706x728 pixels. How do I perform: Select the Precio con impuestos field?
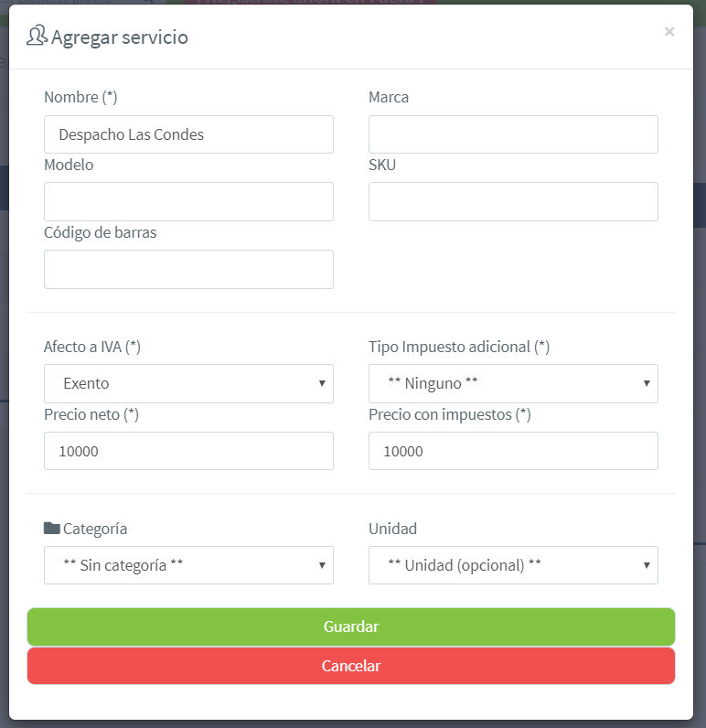click(x=513, y=451)
